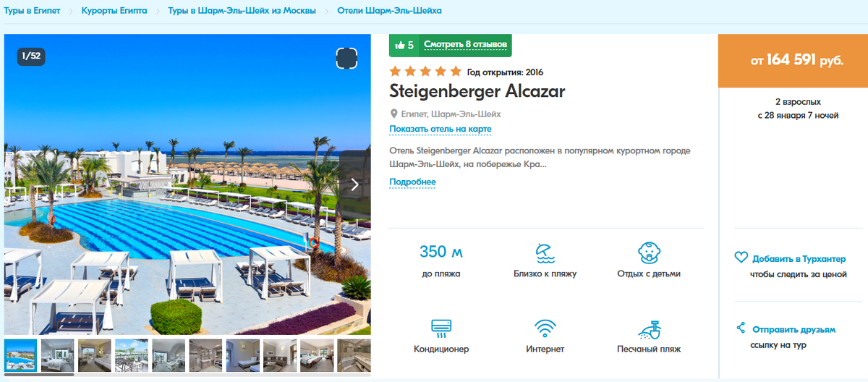Open fullscreen photo view icon
This screenshot has height=382, width=868.
click(347, 59)
